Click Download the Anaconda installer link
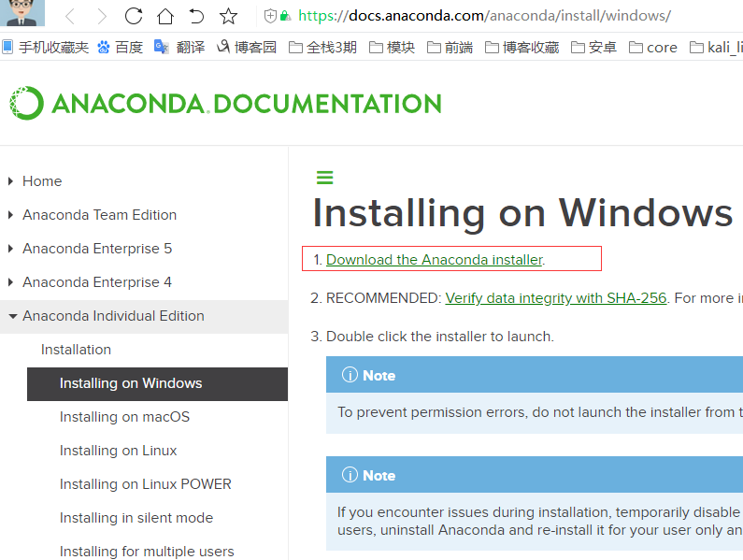 435,260
